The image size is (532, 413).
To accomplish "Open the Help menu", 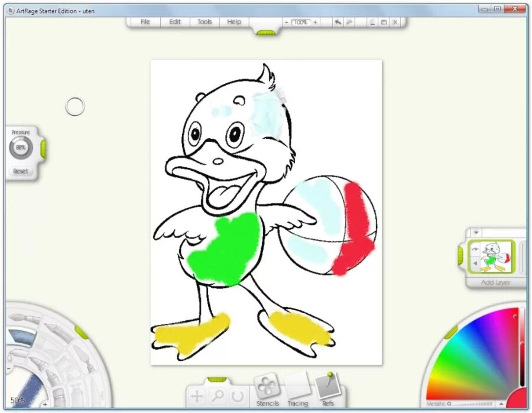I will pyautogui.click(x=234, y=22).
